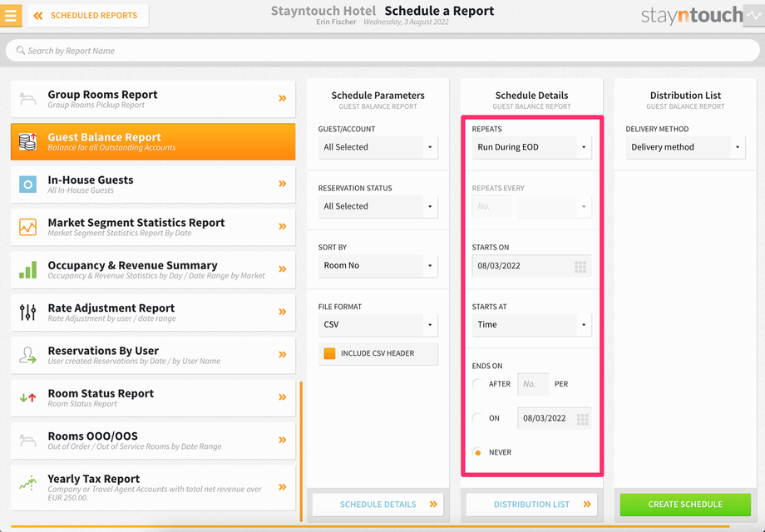Image resolution: width=765 pixels, height=532 pixels.
Task: Select Rooms OOO/OOS report
Action: 153,441
